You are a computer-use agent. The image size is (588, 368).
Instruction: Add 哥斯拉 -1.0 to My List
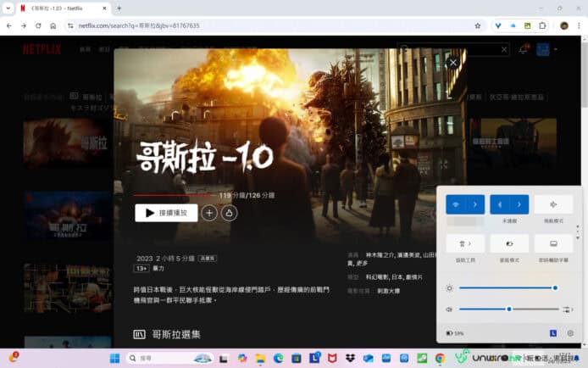click(x=209, y=213)
